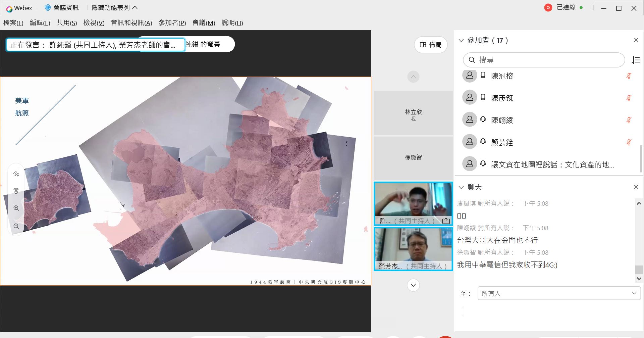Click the red recording indicator icon
Image resolution: width=644 pixels, height=338 pixels.
pyautogui.click(x=548, y=8)
